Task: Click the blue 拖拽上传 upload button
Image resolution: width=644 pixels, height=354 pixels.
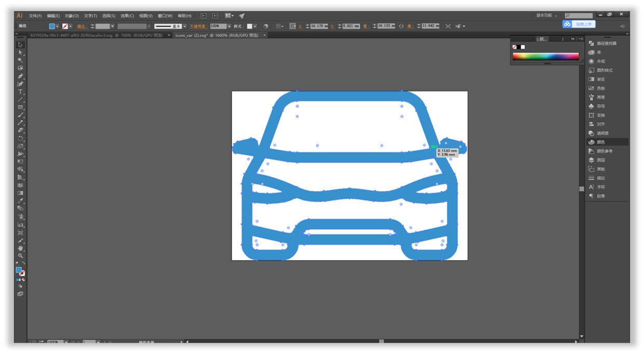Action: (x=579, y=24)
